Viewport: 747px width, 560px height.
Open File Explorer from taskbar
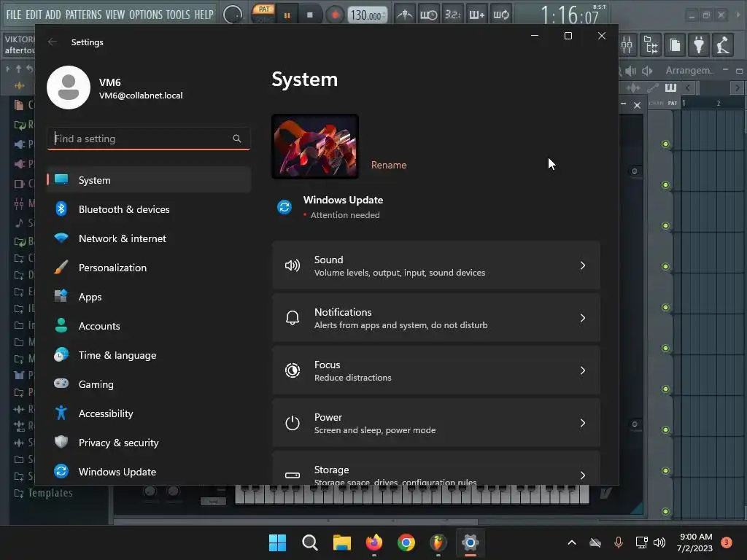pos(341,542)
